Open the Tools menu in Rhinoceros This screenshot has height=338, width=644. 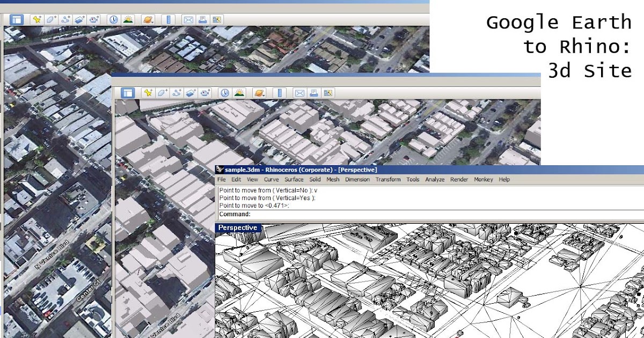click(x=413, y=180)
